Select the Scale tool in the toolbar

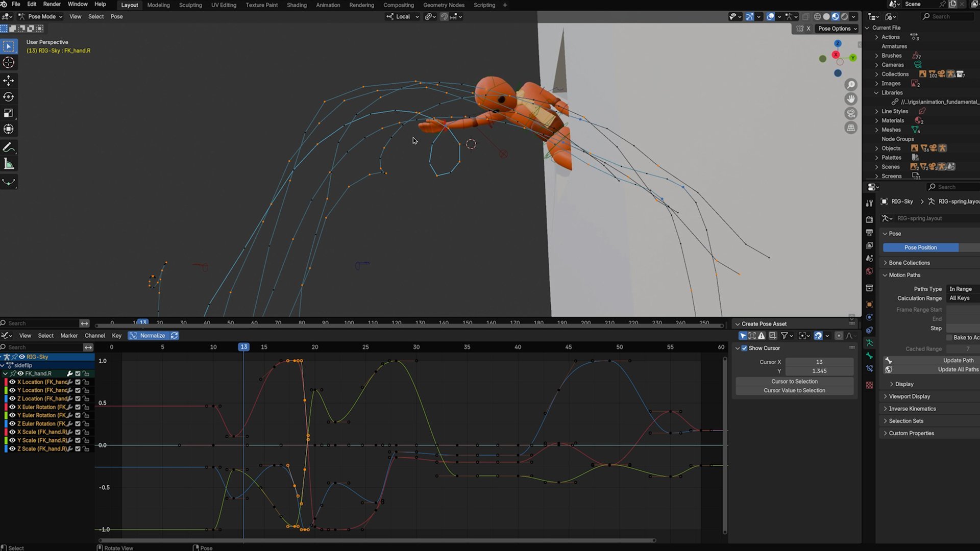point(9,113)
